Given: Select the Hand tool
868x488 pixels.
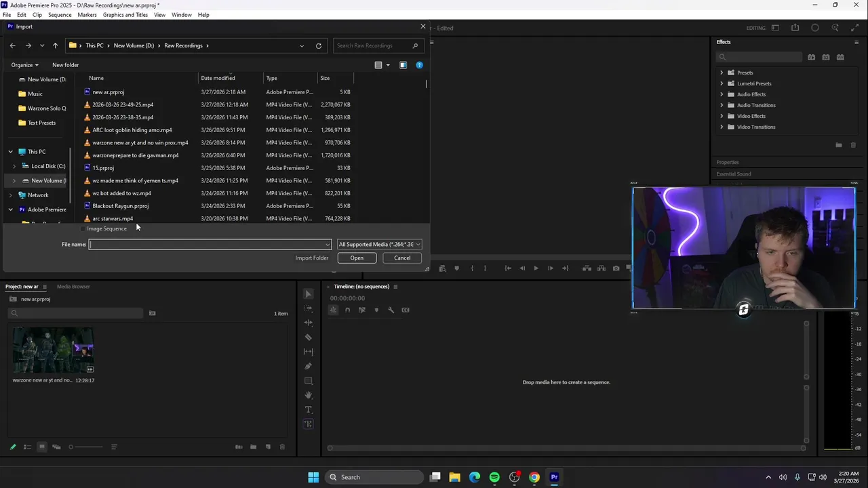Looking at the screenshot, I should pos(309,395).
